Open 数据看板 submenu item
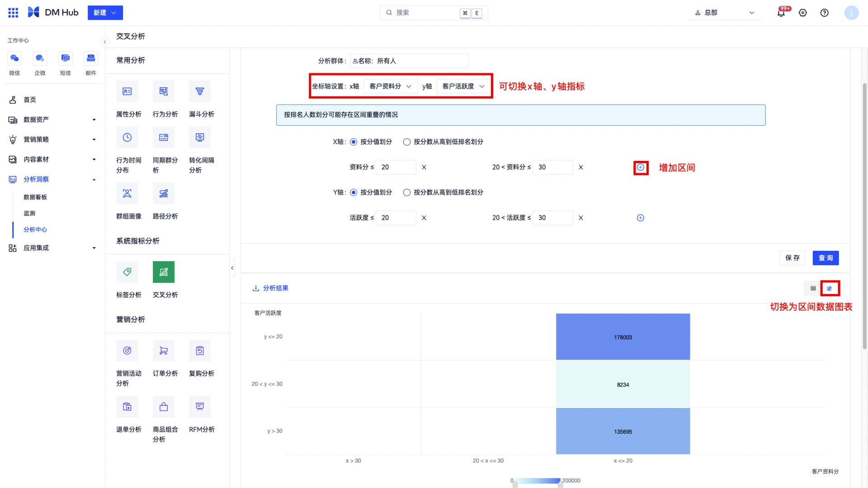 [x=35, y=197]
